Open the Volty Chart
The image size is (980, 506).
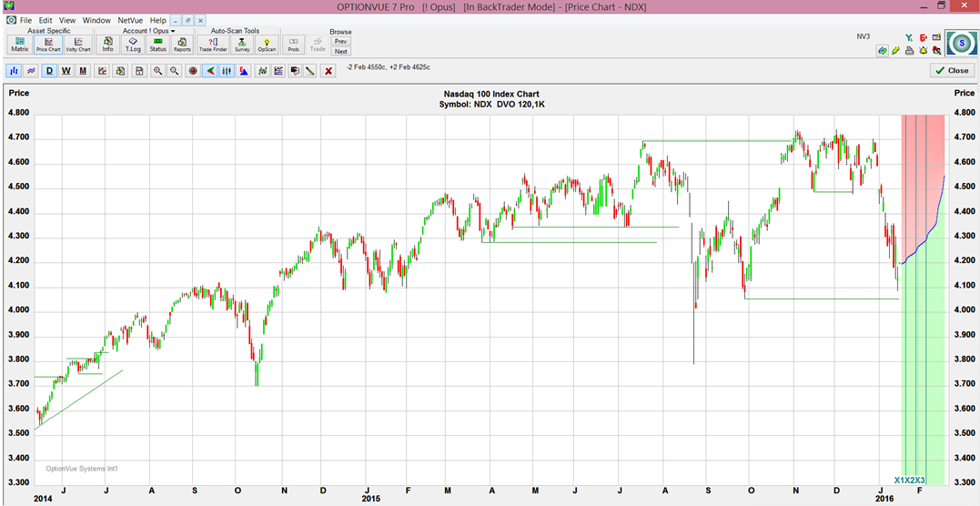(77, 45)
